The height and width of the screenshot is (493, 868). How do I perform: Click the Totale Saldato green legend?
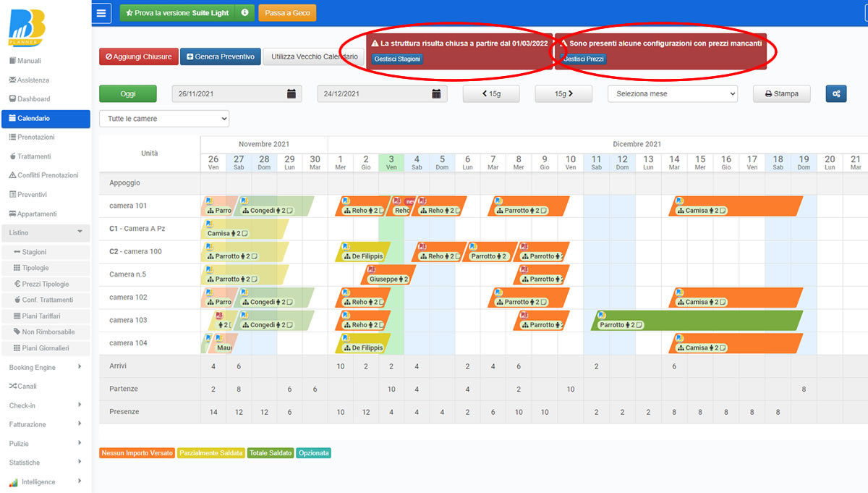[x=271, y=453]
